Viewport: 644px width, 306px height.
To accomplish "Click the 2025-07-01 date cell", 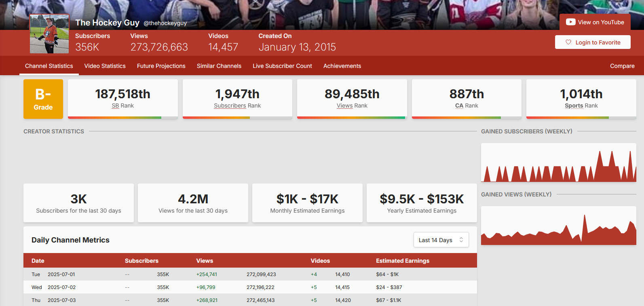I will click(61, 274).
